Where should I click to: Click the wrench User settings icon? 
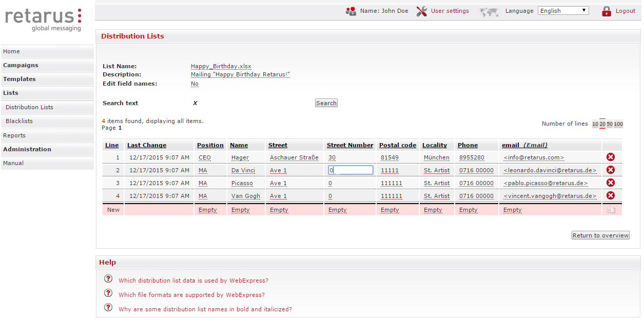pyautogui.click(x=422, y=11)
